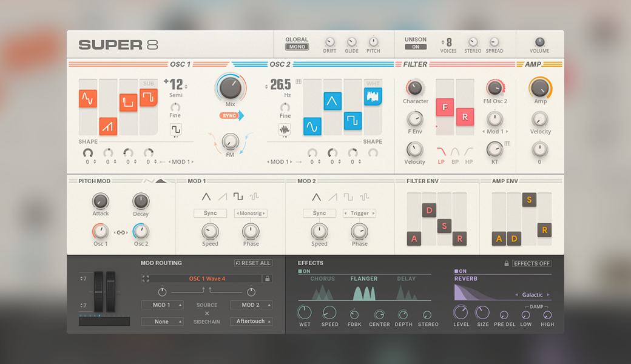Click the OSC 1 MOD 1 shape selector
This screenshot has width=631, height=364.
[181, 162]
